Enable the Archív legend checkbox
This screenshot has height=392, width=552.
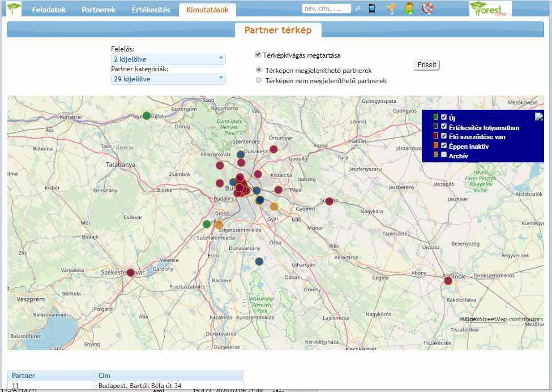(x=444, y=155)
